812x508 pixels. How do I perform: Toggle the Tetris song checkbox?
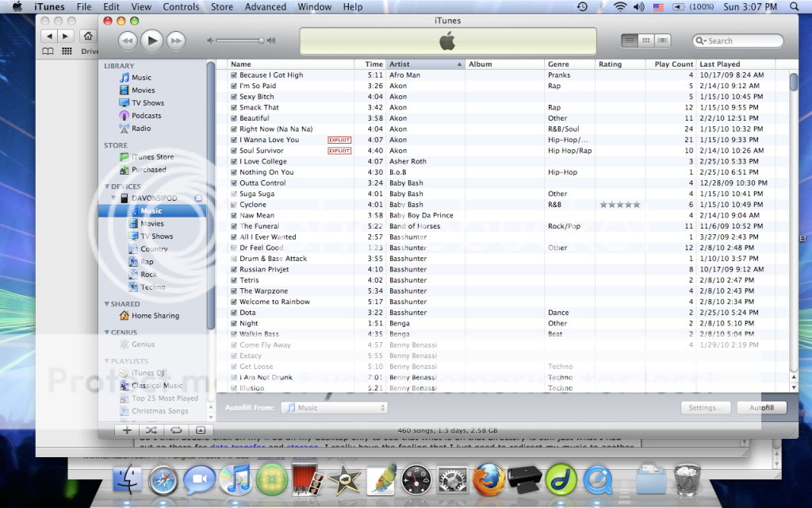click(234, 280)
